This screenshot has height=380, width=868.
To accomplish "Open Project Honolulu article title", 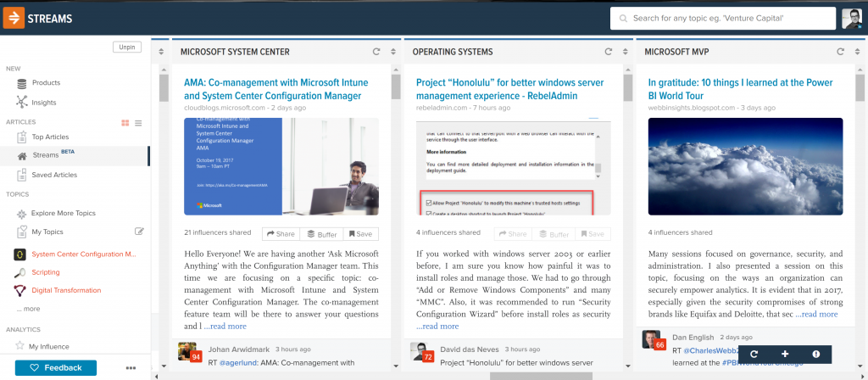I will pyautogui.click(x=509, y=89).
